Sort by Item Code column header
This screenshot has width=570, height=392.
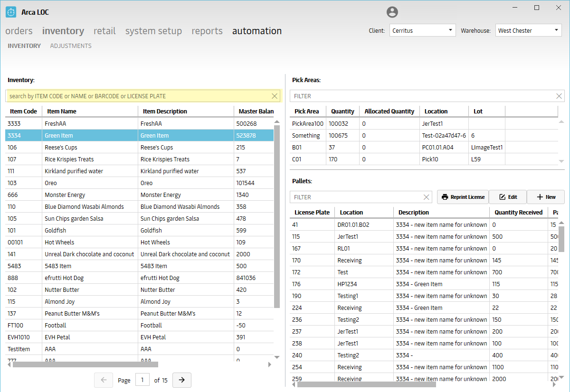tap(24, 112)
